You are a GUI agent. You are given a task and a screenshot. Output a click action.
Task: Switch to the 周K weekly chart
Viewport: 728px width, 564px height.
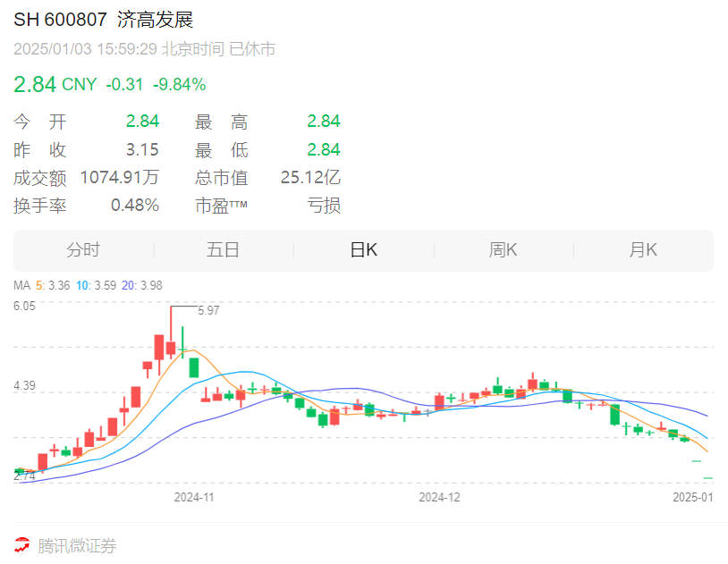point(503,249)
